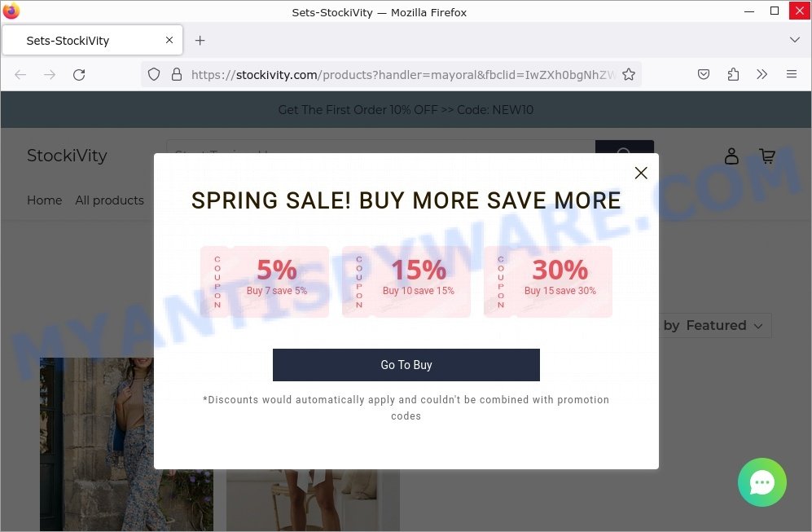The width and height of the screenshot is (812, 532).
Task: Open the live chat bubble
Action: (x=762, y=482)
